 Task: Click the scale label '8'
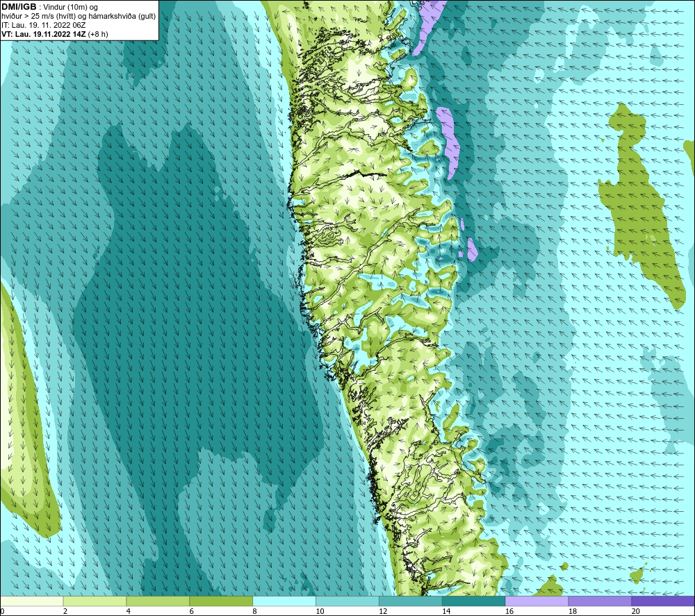(x=254, y=611)
